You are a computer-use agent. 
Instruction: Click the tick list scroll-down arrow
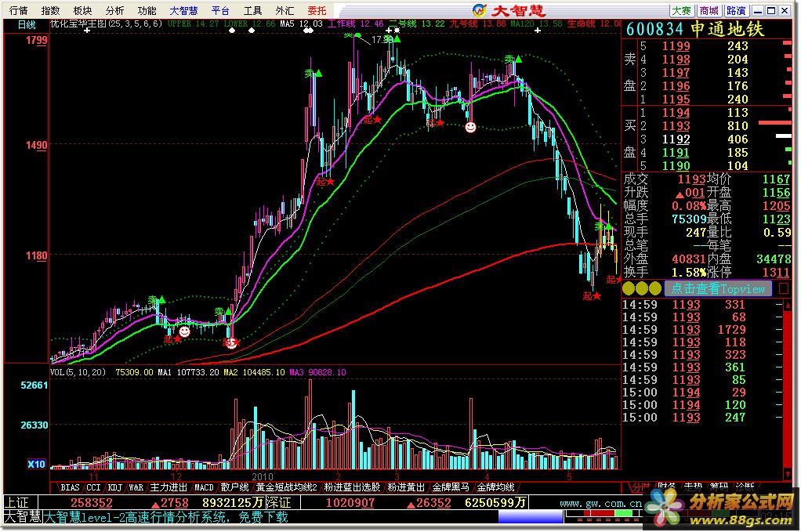(x=787, y=475)
